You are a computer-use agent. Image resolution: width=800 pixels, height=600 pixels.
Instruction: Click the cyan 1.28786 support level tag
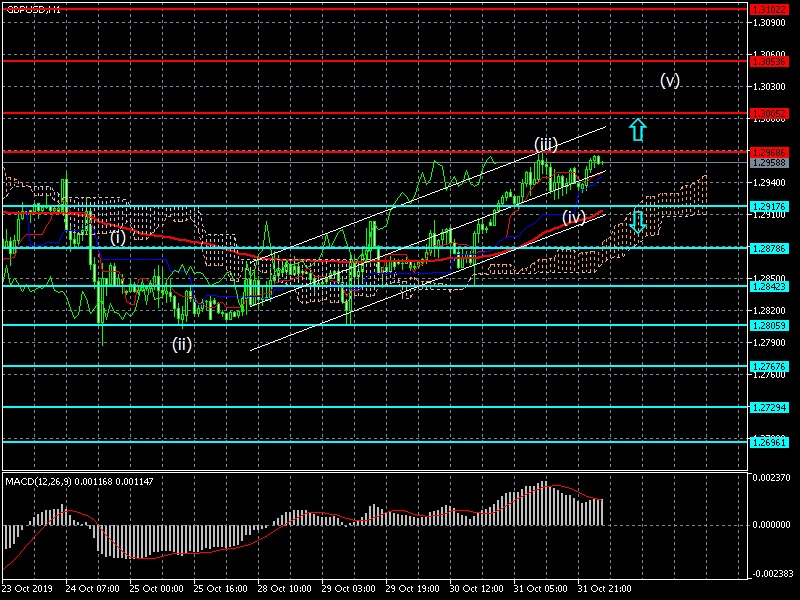click(769, 247)
